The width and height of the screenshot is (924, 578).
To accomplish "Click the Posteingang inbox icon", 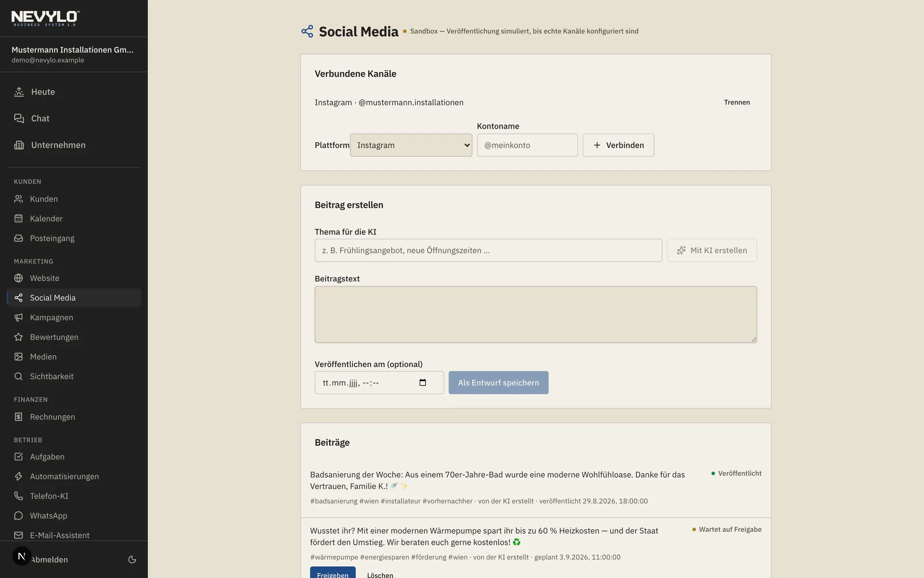I will 18,238.
